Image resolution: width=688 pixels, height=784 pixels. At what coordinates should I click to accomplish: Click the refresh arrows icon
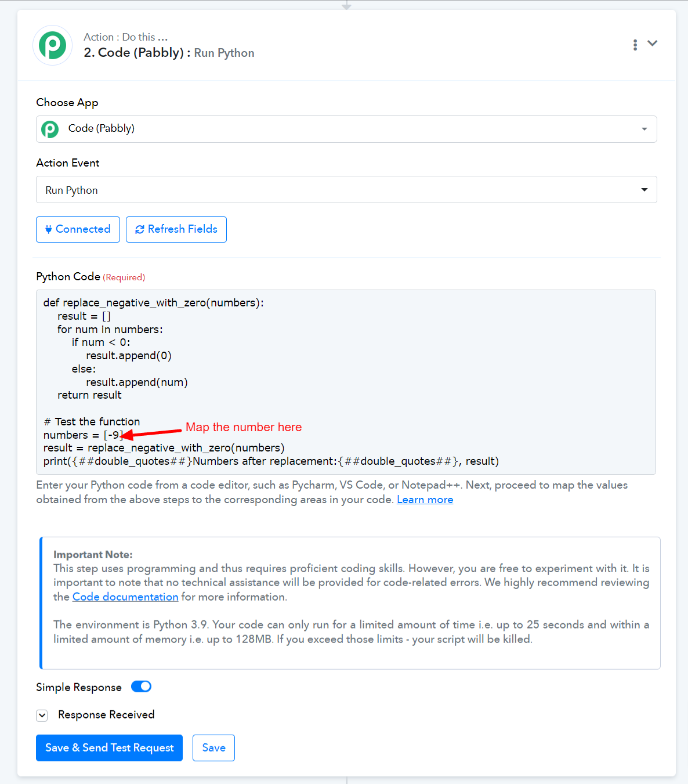(x=140, y=229)
